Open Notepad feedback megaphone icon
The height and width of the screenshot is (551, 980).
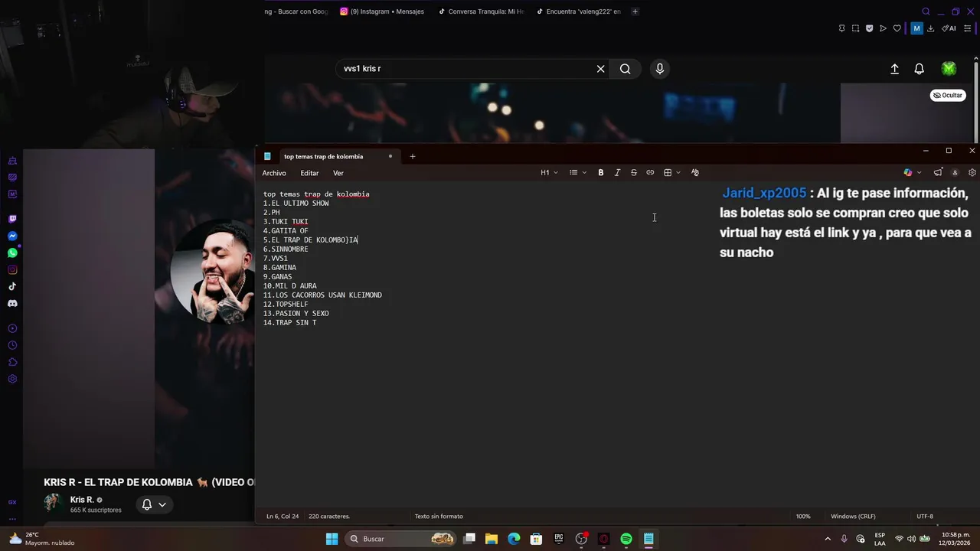[938, 173]
